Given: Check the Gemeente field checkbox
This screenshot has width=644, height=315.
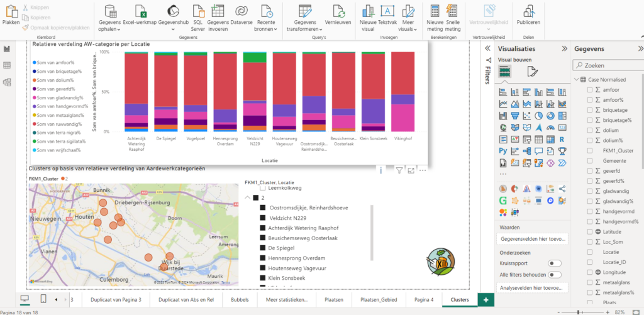Looking at the screenshot, I should [x=590, y=160].
